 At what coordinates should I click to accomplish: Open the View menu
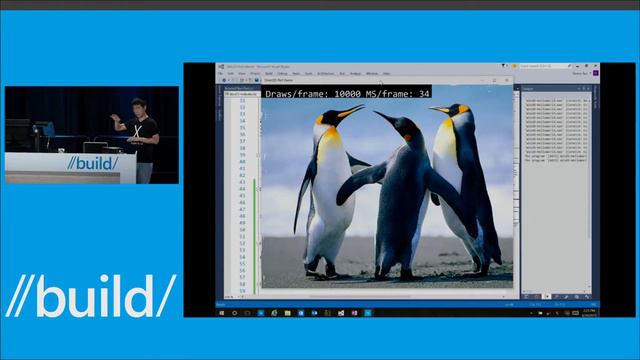pyautogui.click(x=242, y=73)
